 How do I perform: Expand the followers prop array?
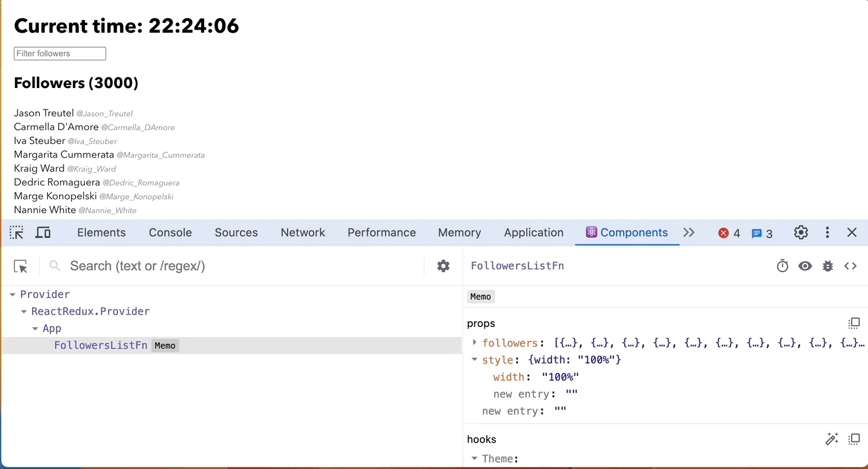click(475, 343)
